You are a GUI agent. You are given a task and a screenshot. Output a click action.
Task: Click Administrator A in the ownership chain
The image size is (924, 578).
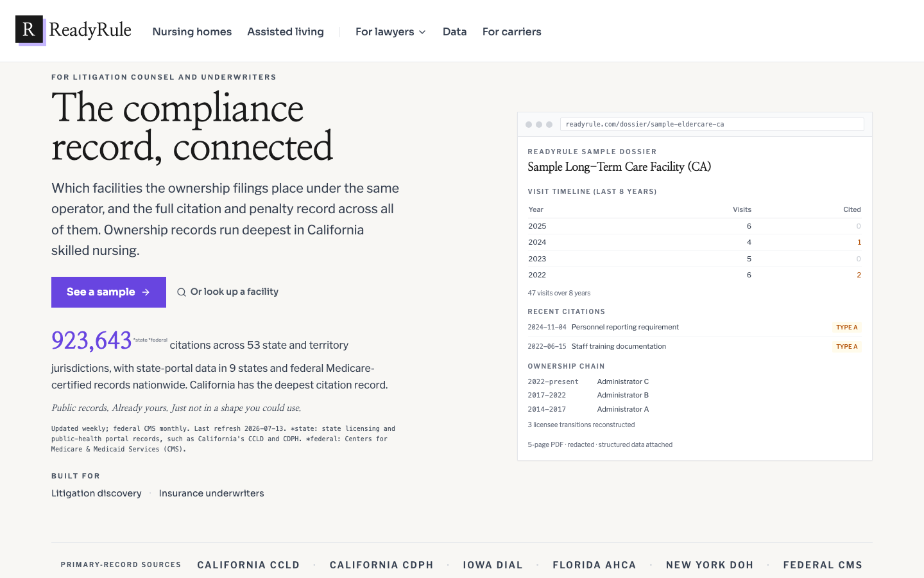pos(623,409)
